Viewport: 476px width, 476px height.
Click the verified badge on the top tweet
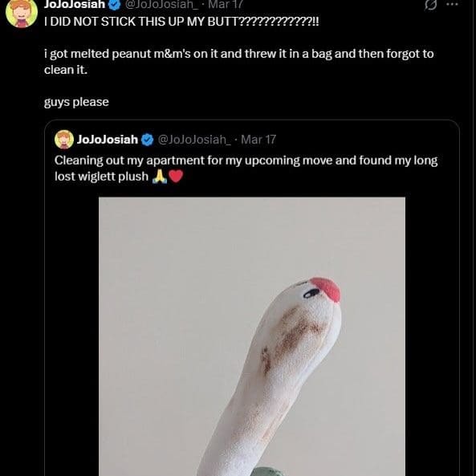click(x=115, y=4)
